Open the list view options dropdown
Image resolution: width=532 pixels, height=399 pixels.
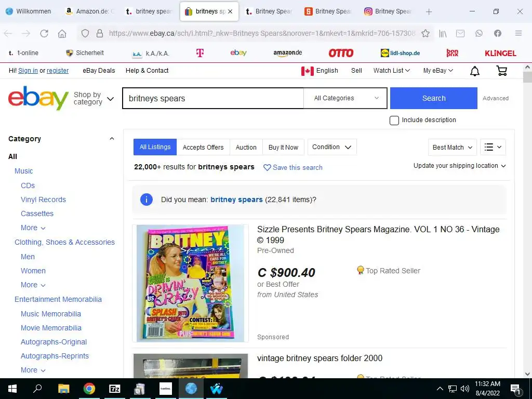pyautogui.click(x=493, y=147)
